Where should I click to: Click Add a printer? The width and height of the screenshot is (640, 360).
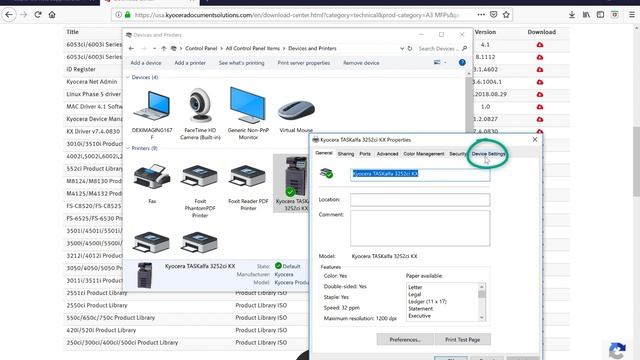click(190, 63)
